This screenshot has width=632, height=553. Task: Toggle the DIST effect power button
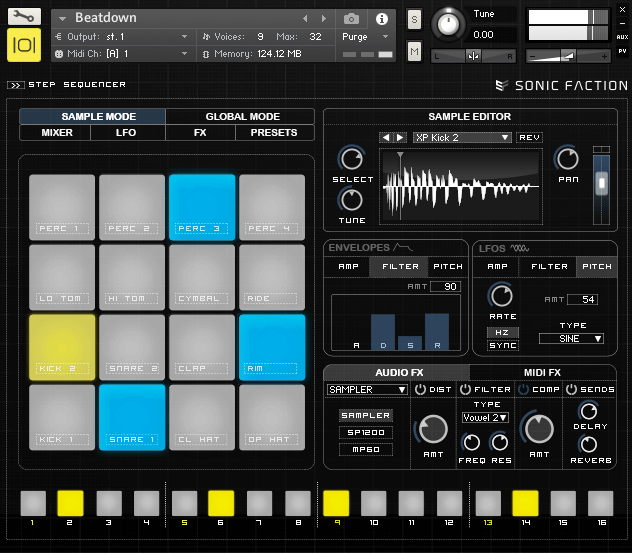[x=420, y=389]
